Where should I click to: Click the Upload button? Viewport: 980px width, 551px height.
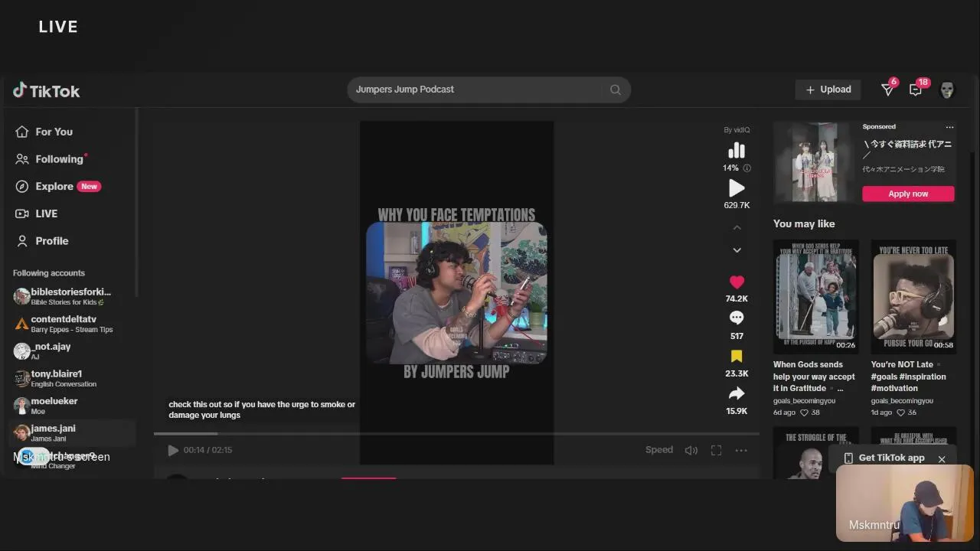click(x=828, y=90)
